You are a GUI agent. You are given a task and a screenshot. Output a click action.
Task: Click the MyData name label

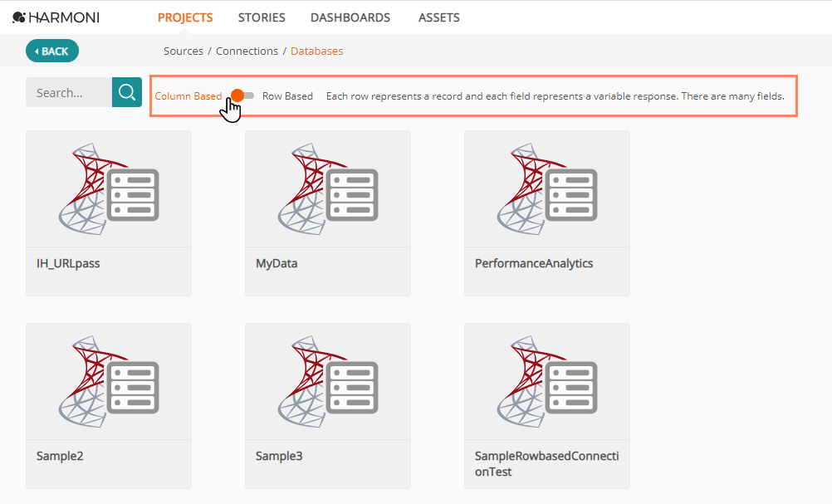pyautogui.click(x=277, y=264)
